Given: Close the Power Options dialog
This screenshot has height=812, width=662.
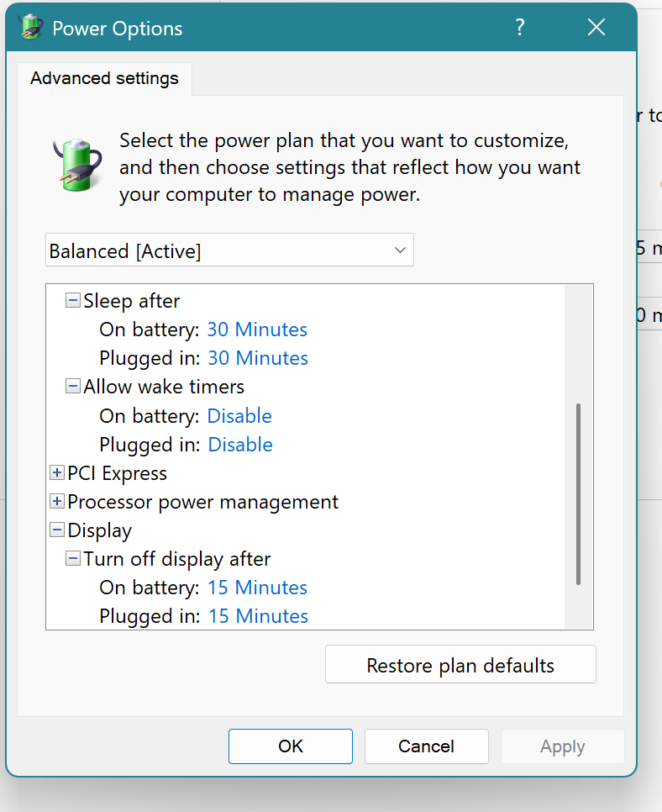Looking at the screenshot, I should [x=596, y=27].
